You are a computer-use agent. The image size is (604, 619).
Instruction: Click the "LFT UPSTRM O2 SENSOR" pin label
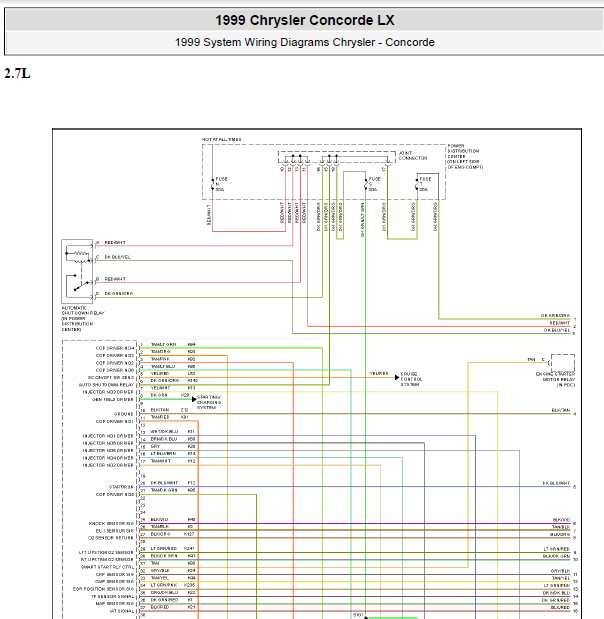107,553
